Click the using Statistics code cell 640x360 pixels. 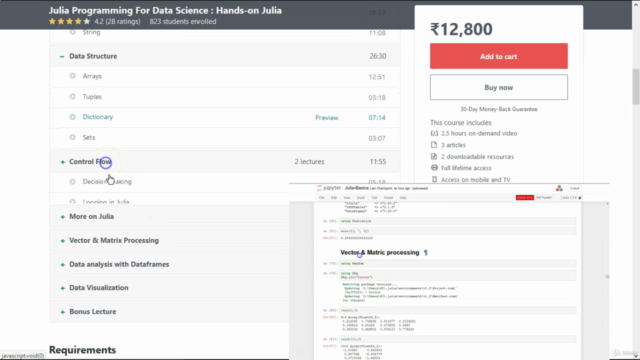click(457, 221)
